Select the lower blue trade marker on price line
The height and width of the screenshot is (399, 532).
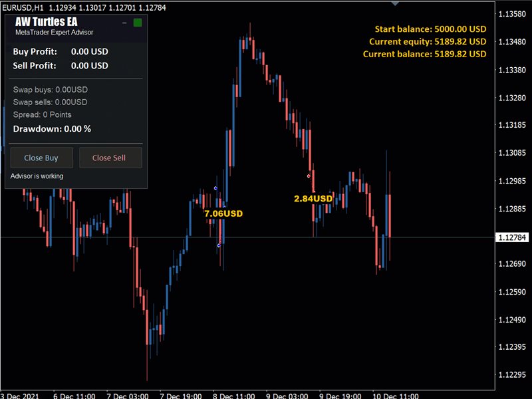219,245
